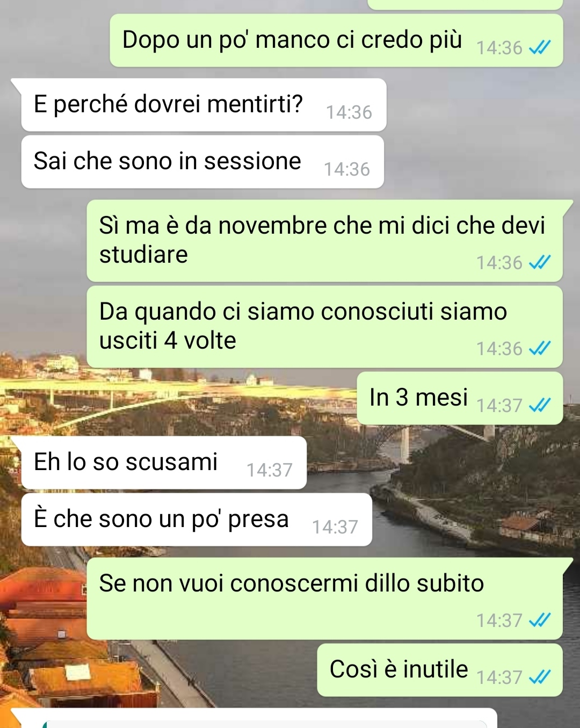Screen dimensions: 580x728
Task: Select the 'Così è inutile' sent message
Action: [440, 670]
